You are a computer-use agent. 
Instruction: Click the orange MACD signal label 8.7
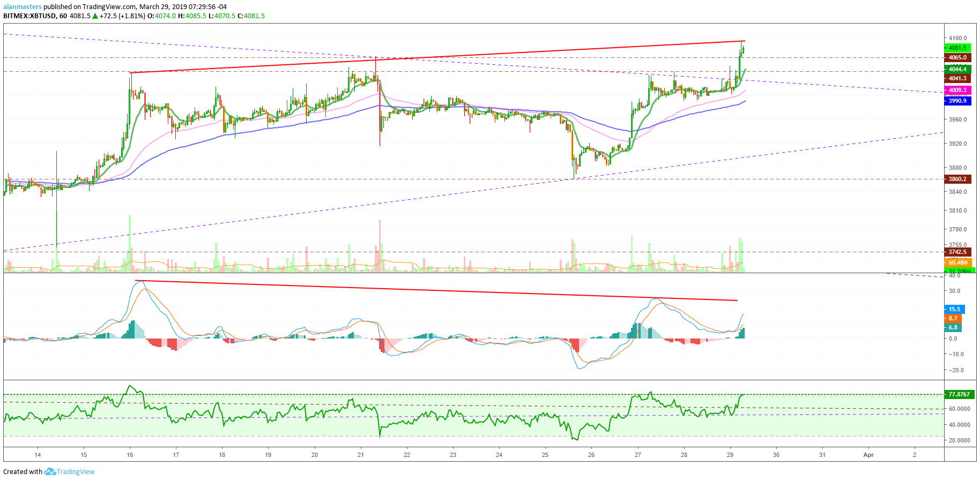953,318
